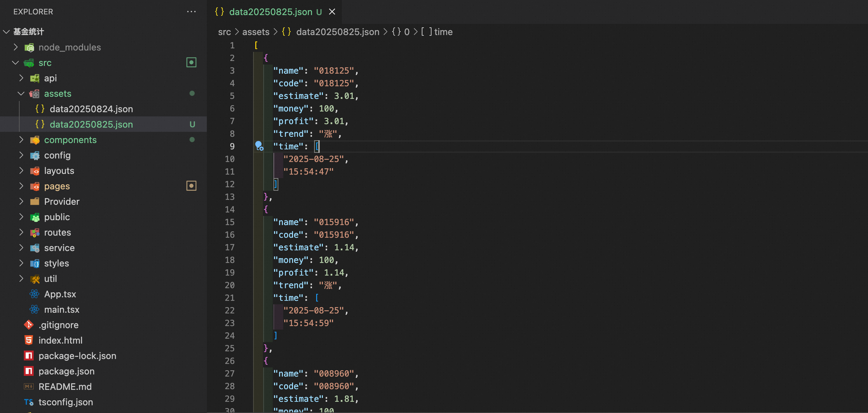Open package-lock.json from file tree
Screen dimensions: 868x413
[x=77, y=356]
